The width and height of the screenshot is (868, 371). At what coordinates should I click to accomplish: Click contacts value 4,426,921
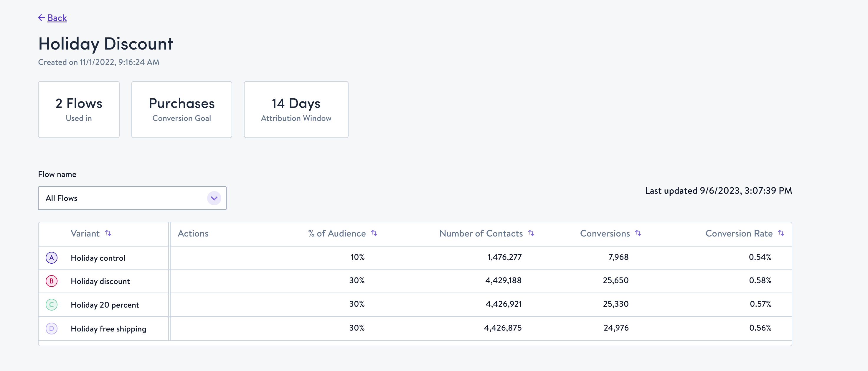click(504, 304)
